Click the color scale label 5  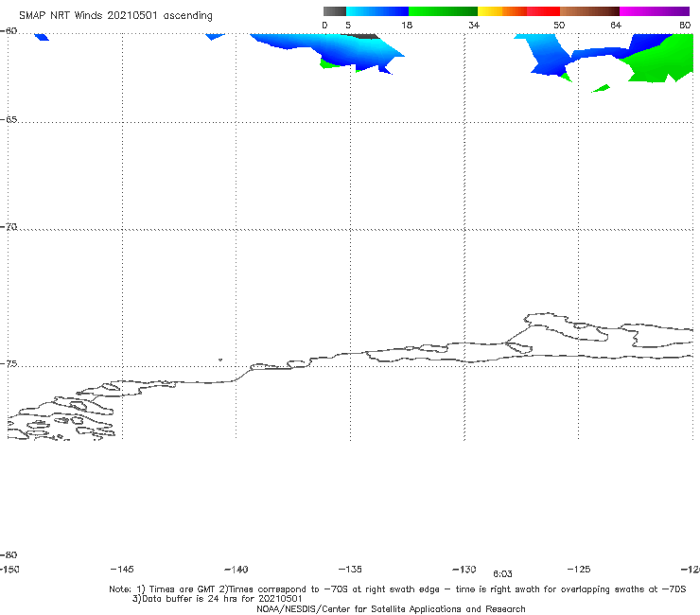[348, 26]
